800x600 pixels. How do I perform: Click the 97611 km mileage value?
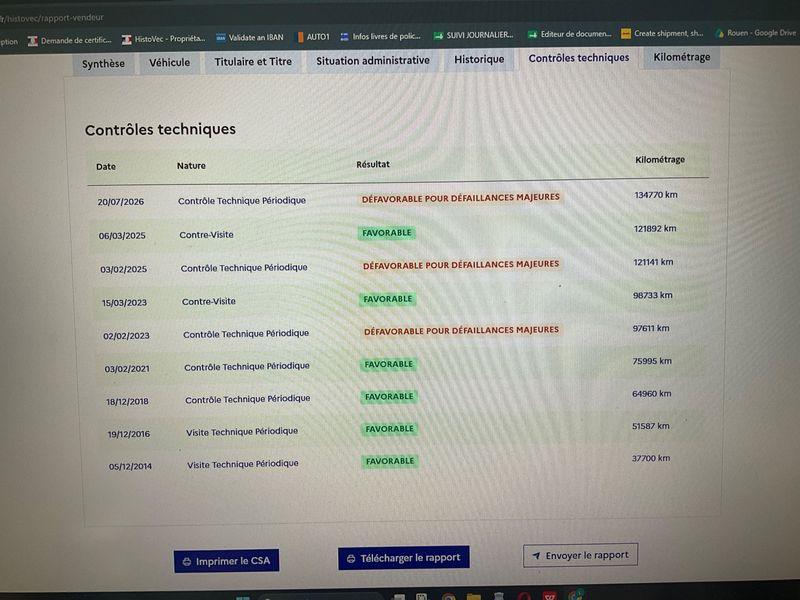651,329
